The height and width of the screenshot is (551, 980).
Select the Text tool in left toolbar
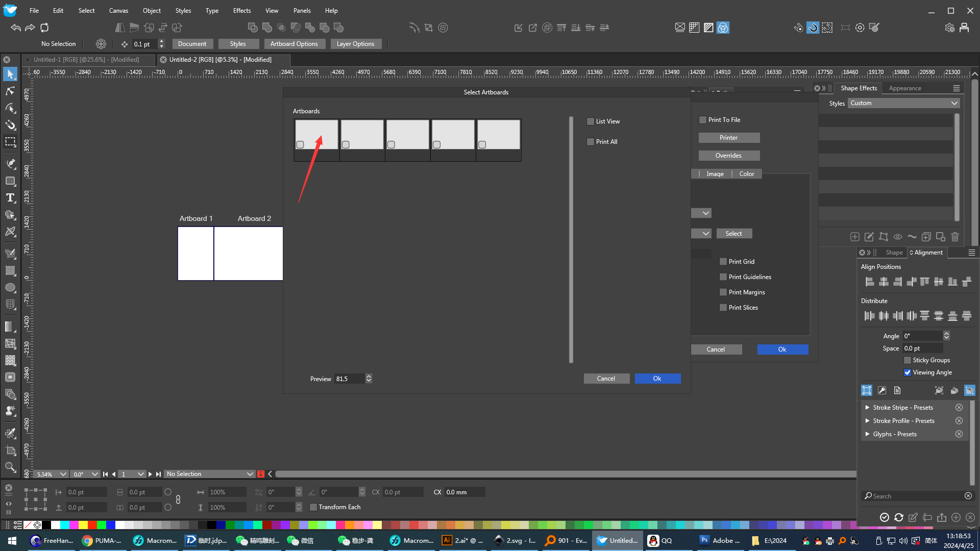(x=10, y=198)
